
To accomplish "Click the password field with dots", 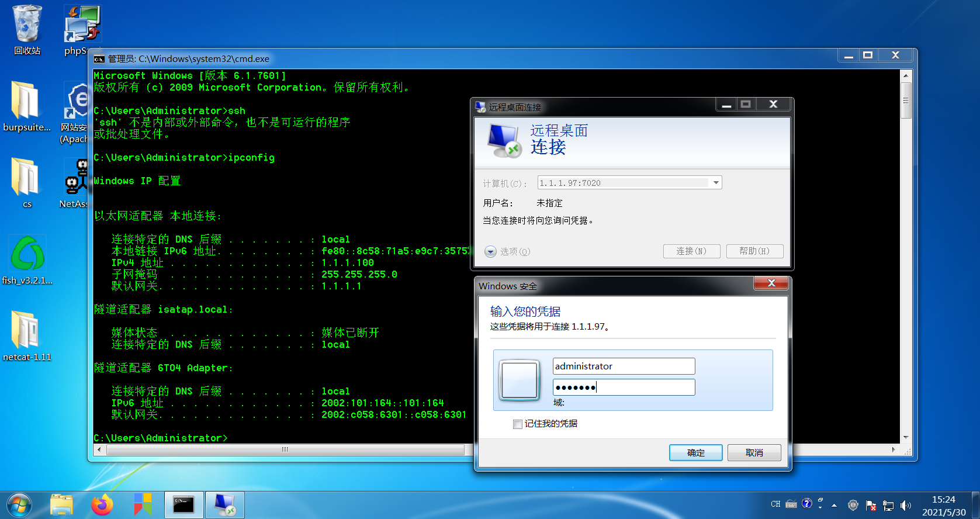I will [x=624, y=387].
